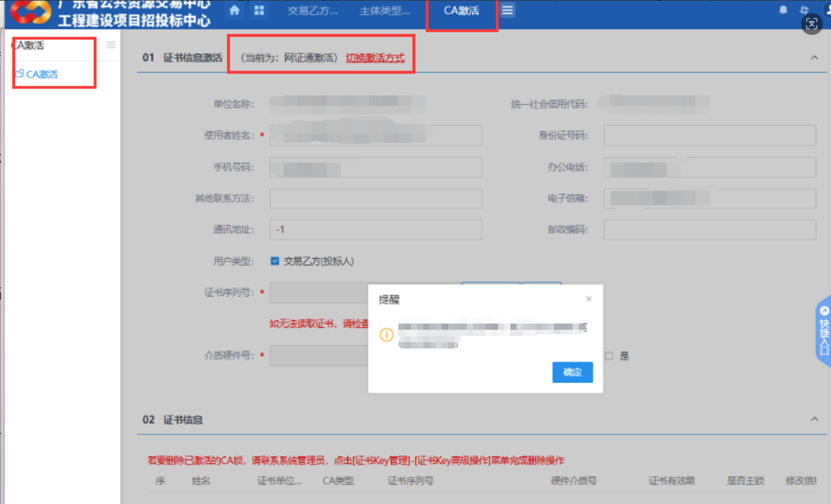Click the 通讯地址 input field

pyautogui.click(x=375, y=230)
